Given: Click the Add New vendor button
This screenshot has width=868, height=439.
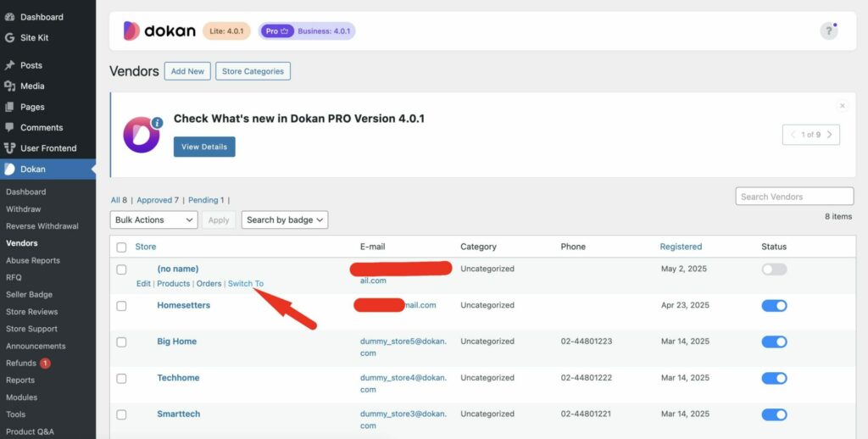Looking at the screenshot, I should click(x=187, y=72).
